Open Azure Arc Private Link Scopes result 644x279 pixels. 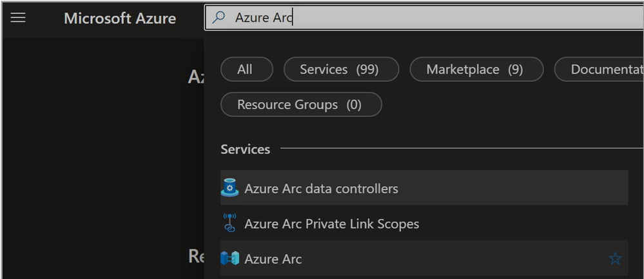click(424, 223)
